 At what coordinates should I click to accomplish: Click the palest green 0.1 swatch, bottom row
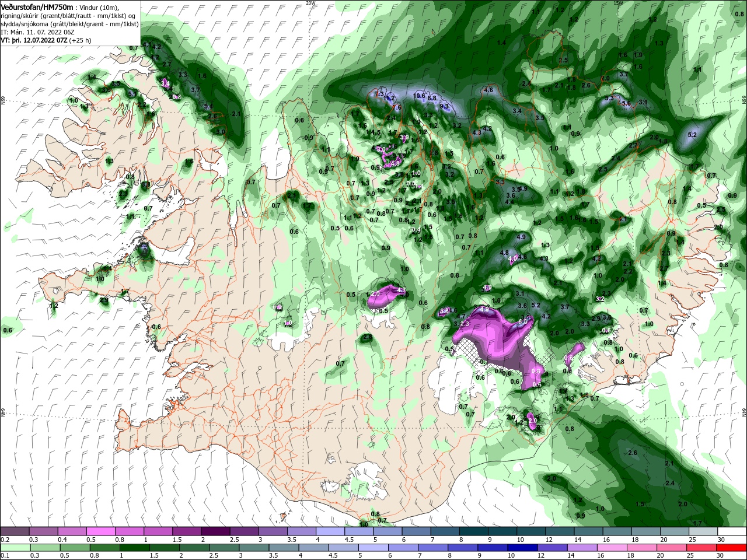coord(15,548)
